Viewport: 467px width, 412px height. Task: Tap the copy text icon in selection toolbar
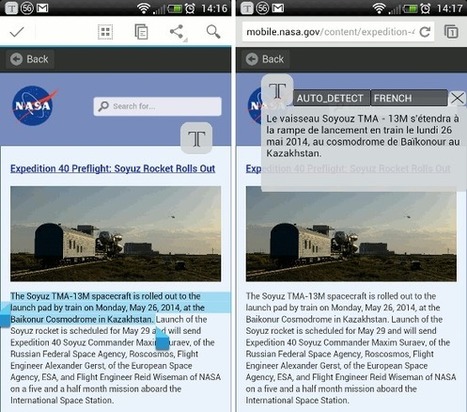[141, 32]
